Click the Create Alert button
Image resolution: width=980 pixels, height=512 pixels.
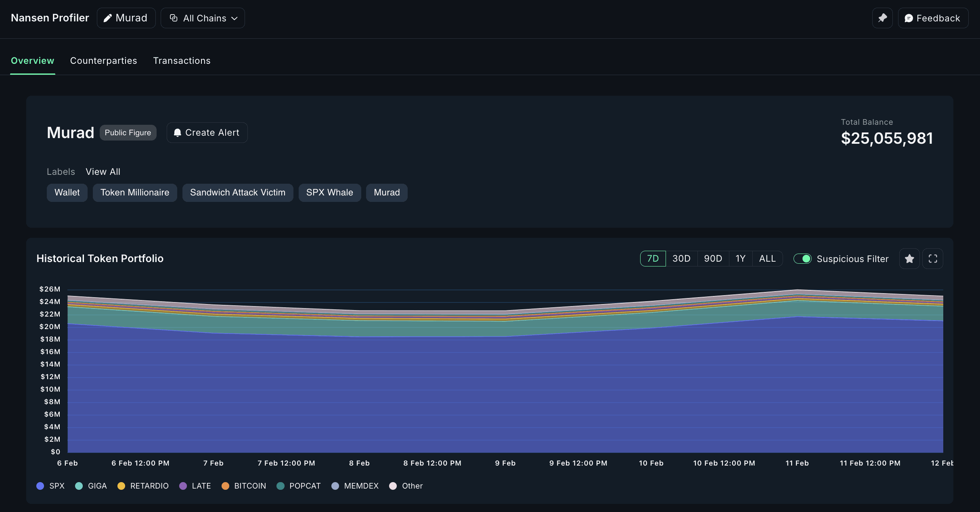[207, 133]
